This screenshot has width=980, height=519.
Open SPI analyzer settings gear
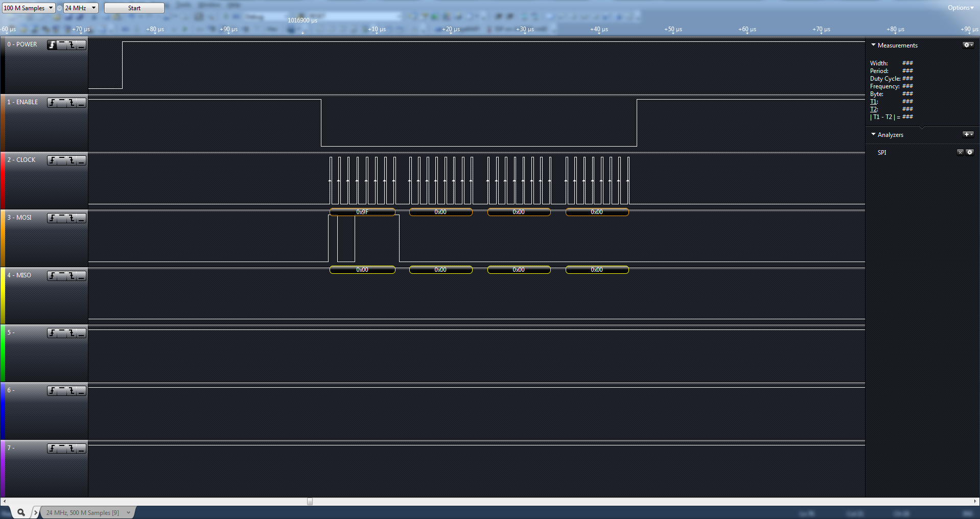tap(969, 152)
